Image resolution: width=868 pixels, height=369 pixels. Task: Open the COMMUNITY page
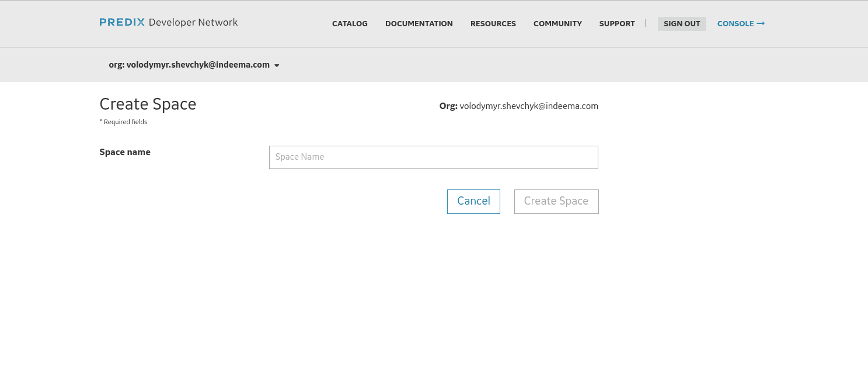(557, 24)
